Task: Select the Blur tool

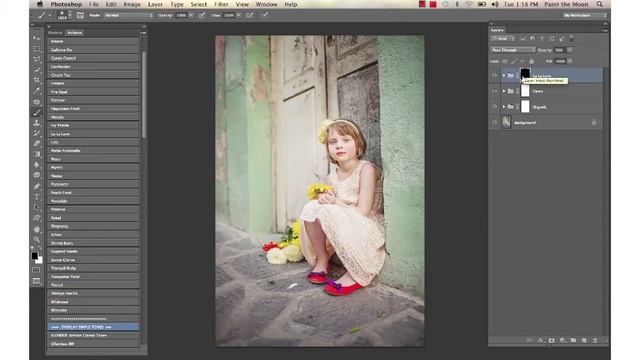Action: pos(37,165)
